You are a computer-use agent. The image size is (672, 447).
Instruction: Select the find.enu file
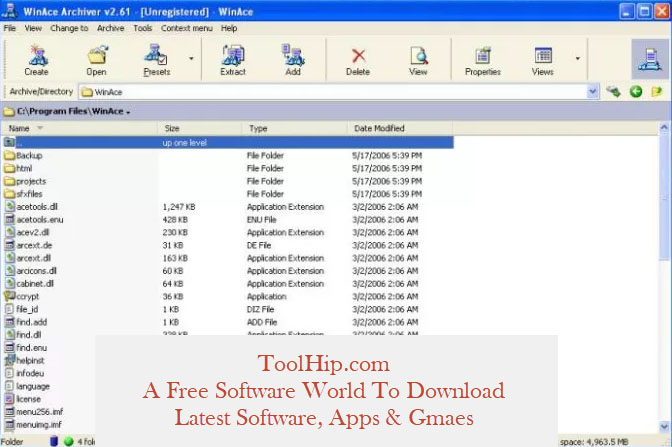31,348
